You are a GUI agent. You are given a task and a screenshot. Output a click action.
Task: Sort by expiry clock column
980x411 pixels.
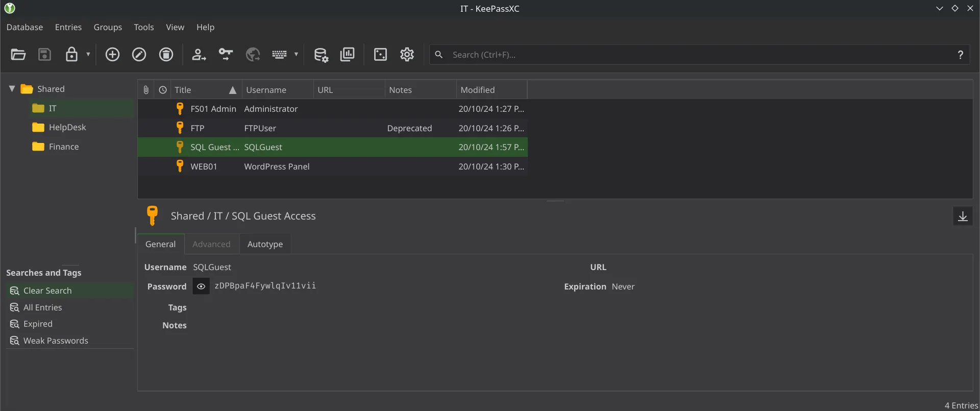pyautogui.click(x=163, y=90)
